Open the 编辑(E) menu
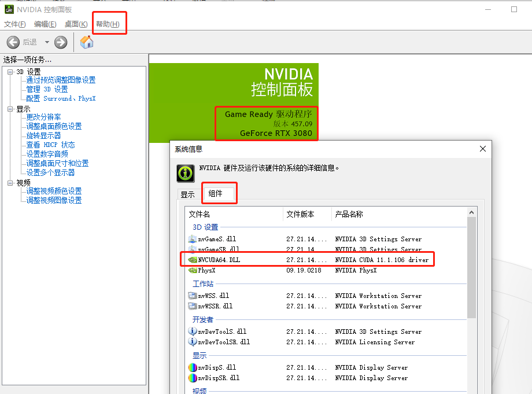The image size is (532, 394). point(45,24)
